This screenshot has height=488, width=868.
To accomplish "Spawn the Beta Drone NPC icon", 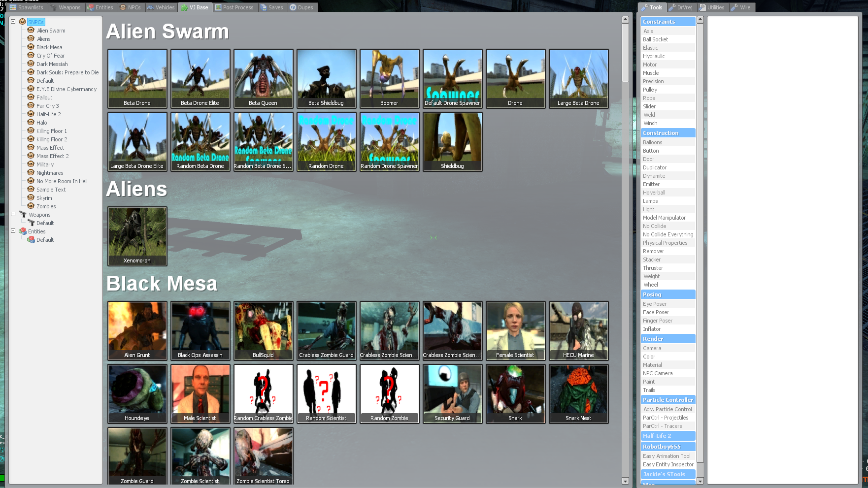I will [137, 79].
